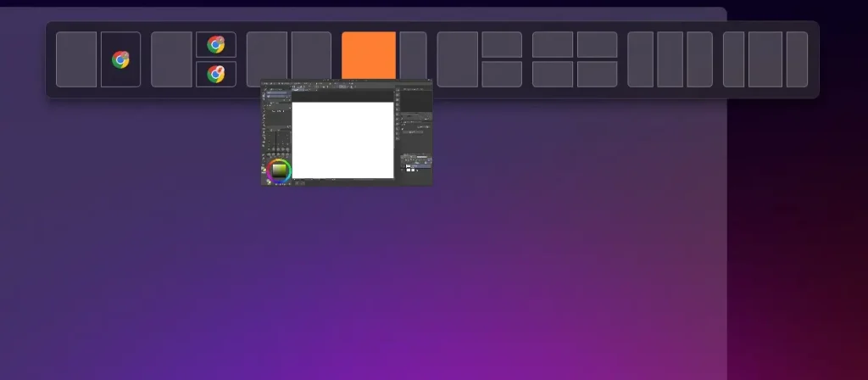Image resolution: width=868 pixels, height=380 pixels.
Task: Select the top-right quadrant of the four-grid layout
Action: pos(597,45)
